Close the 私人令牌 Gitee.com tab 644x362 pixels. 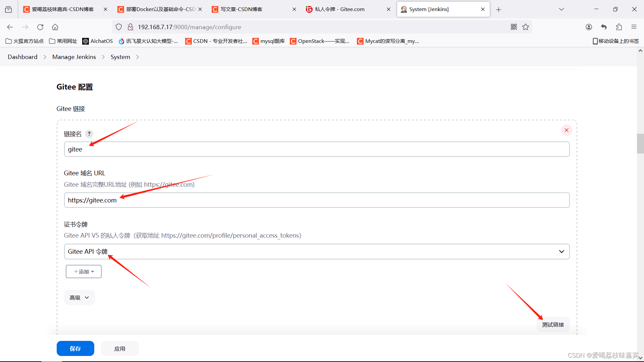(x=388, y=9)
